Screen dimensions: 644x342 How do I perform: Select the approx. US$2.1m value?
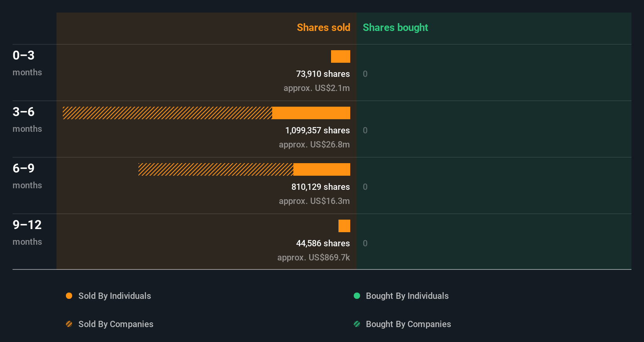point(317,88)
